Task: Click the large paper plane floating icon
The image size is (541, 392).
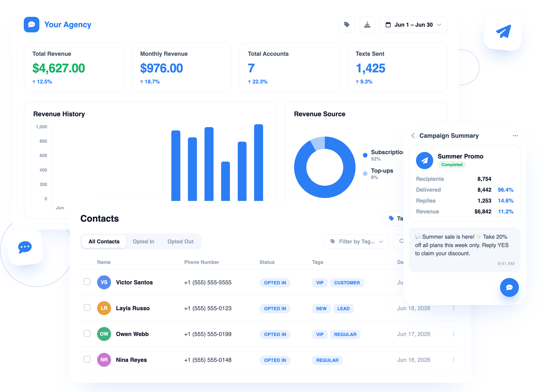Action: coord(503,31)
